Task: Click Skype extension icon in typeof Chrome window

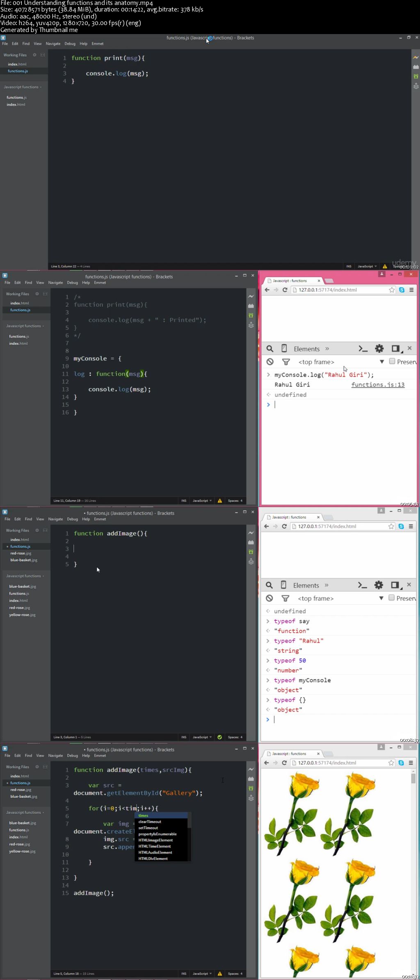Action: [x=401, y=526]
